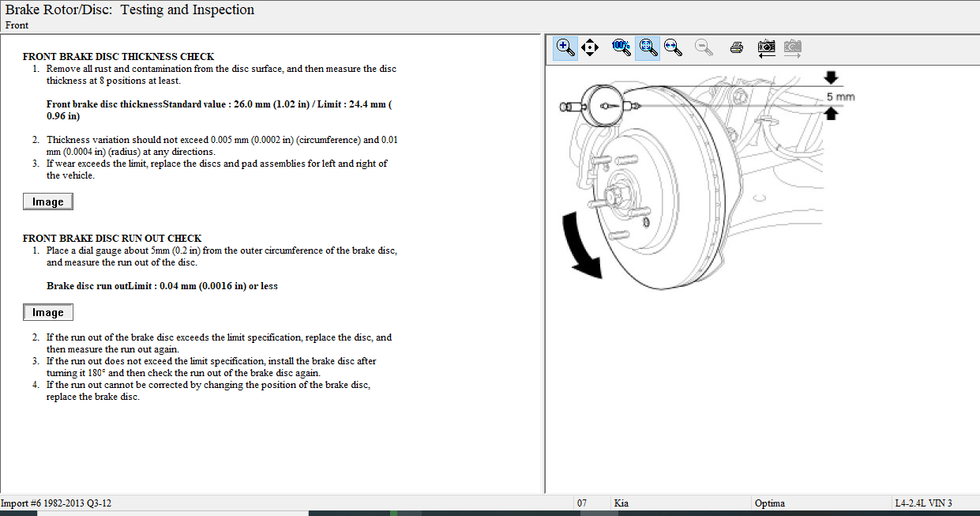
Task: Go to next image with camera icon
Action: point(793,47)
